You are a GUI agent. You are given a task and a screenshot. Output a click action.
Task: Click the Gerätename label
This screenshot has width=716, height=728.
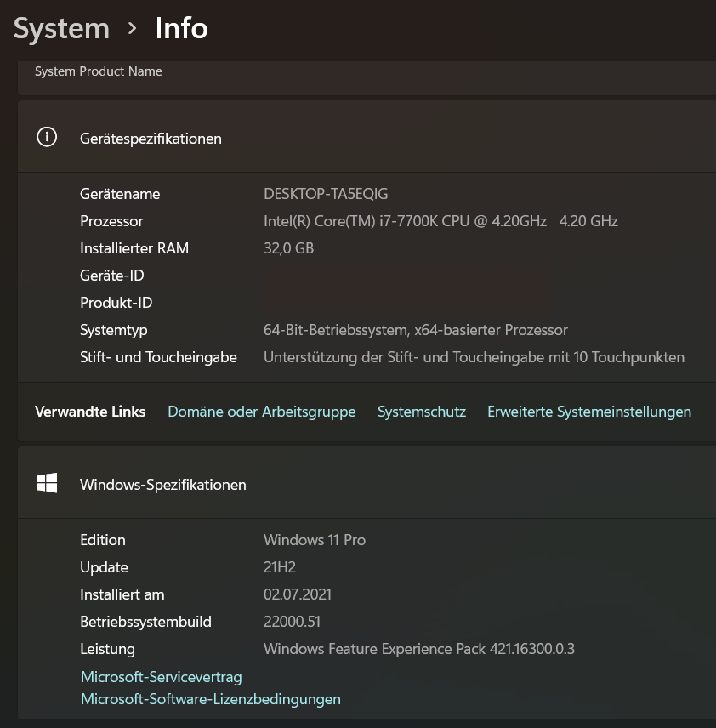coord(120,194)
